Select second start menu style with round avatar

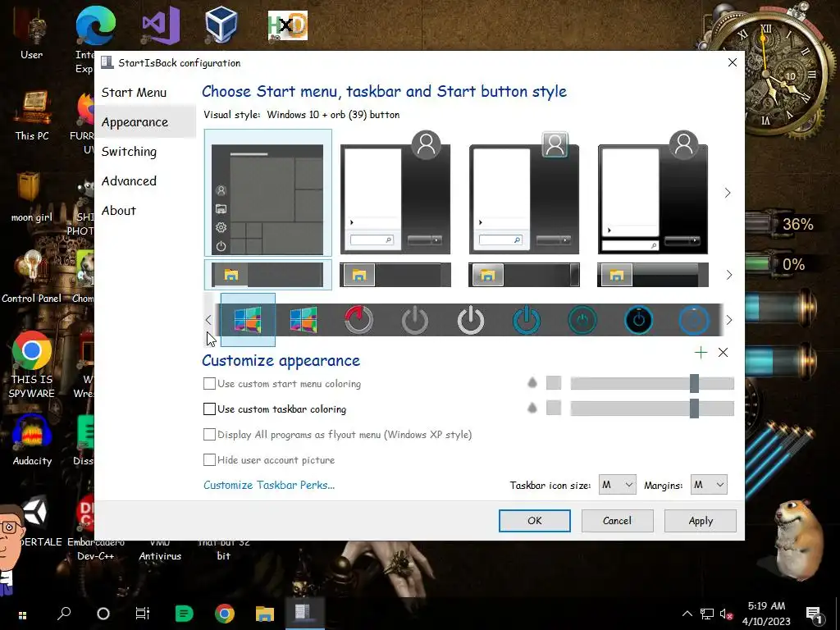coord(395,193)
